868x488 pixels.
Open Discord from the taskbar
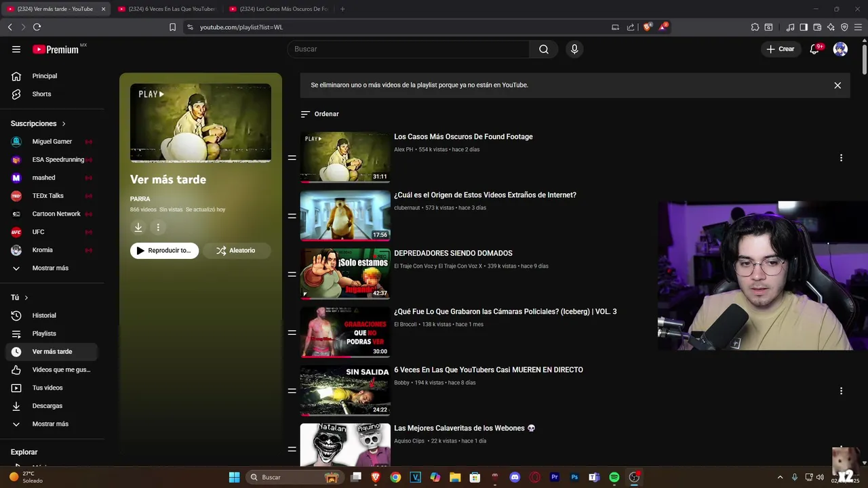pyautogui.click(x=515, y=477)
